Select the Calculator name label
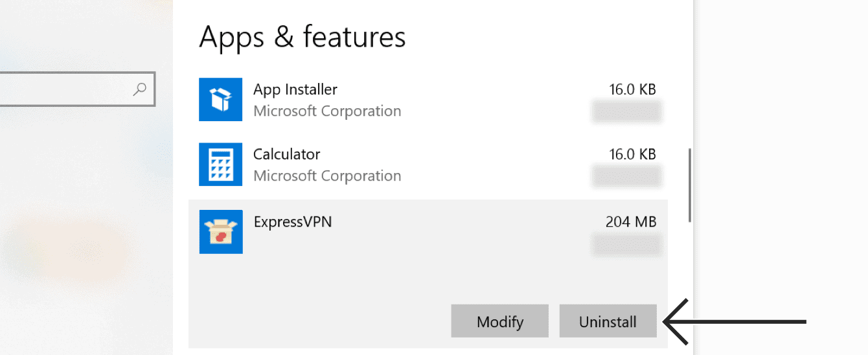Screen dimensions: 868x355 (287, 154)
